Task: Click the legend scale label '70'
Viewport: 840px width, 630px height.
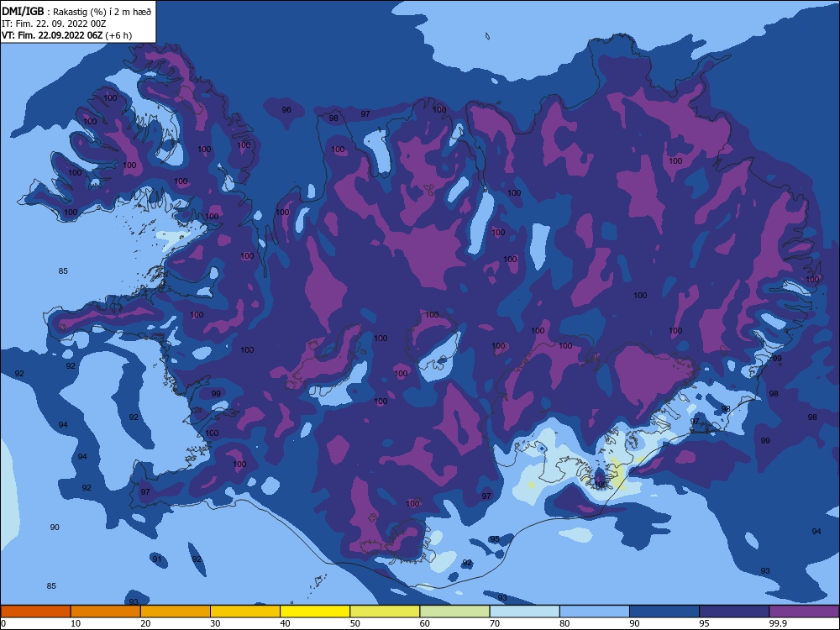Action: [495, 623]
